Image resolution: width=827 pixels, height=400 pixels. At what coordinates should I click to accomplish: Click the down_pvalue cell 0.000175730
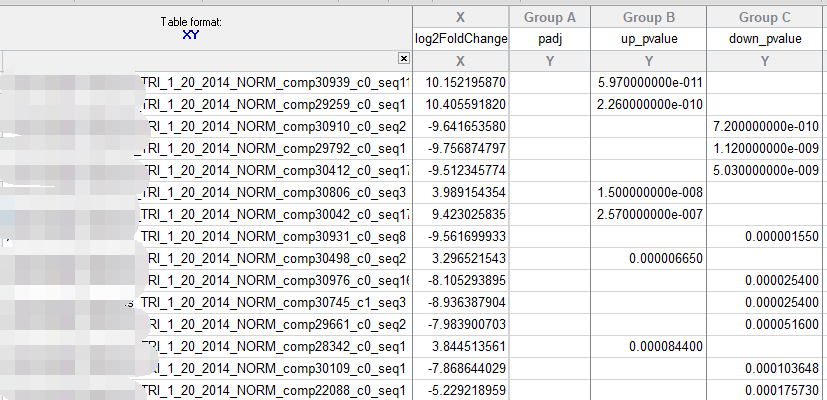(x=765, y=390)
